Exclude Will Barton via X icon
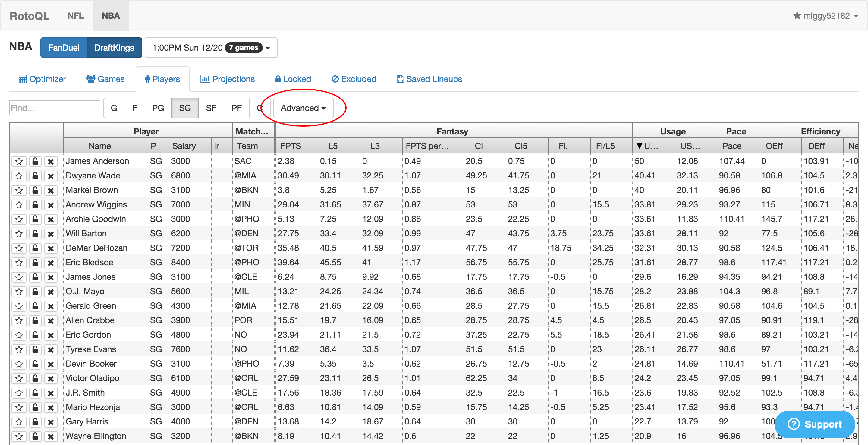Screen dimensions: 868x445 [x=51, y=234]
